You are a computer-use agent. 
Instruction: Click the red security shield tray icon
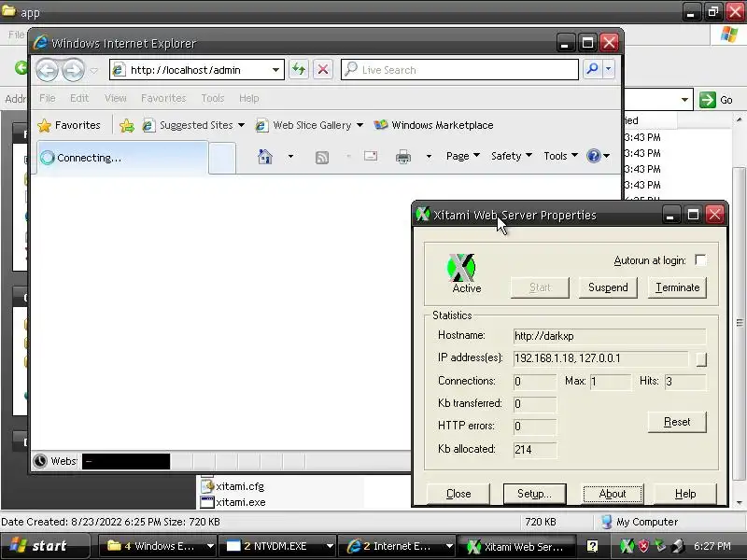[643, 546]
